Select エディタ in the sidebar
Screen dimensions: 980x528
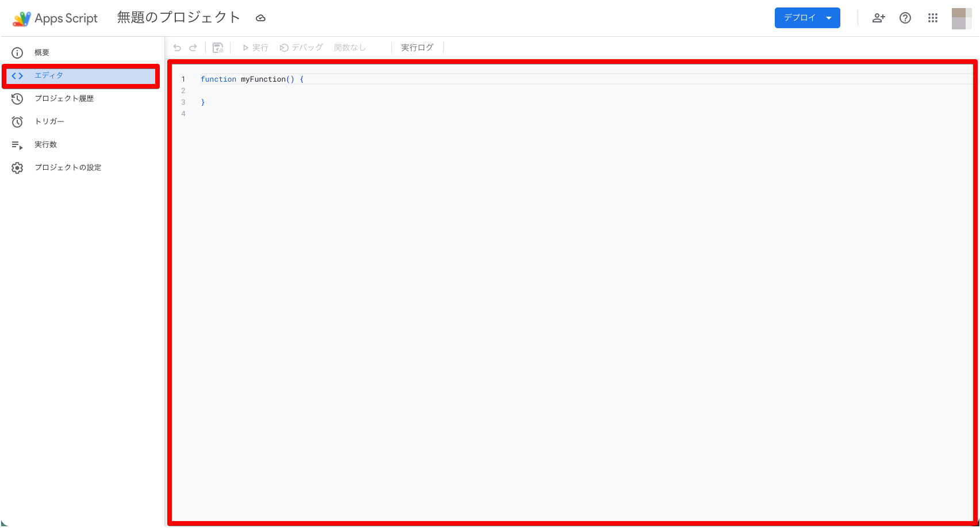[x=49, y=76]
